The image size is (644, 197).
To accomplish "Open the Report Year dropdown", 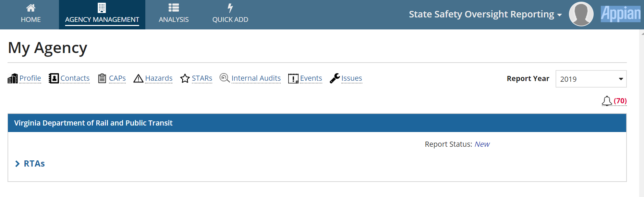I will (x=591, y=79).
